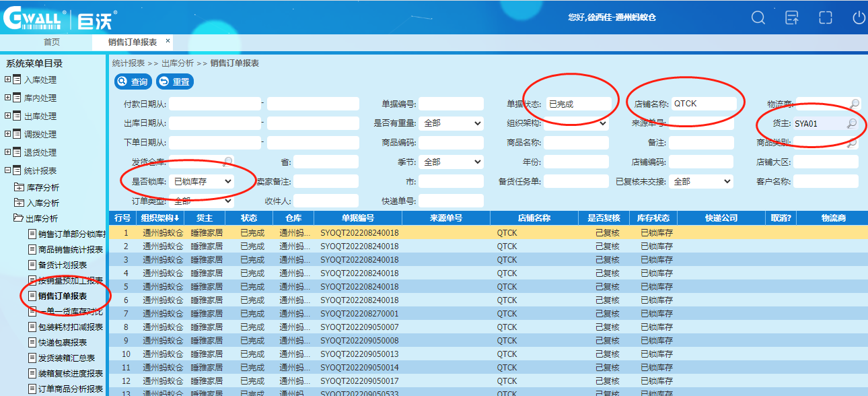Click lookup icon beside 商品类别 field
The width and height of the screenshot is (868, 396).
click(x=852, y=143)
